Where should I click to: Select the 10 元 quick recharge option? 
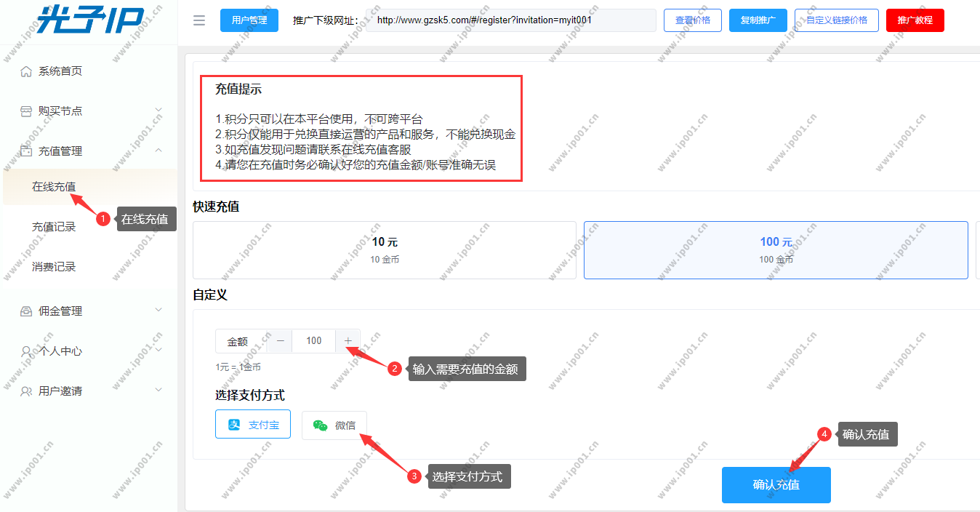[384, 250]
